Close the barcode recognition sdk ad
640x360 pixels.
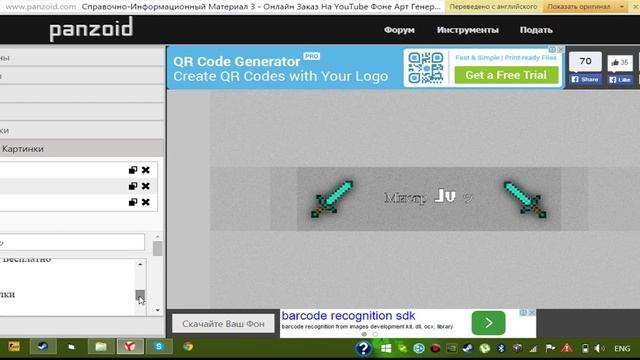(532, 313)
